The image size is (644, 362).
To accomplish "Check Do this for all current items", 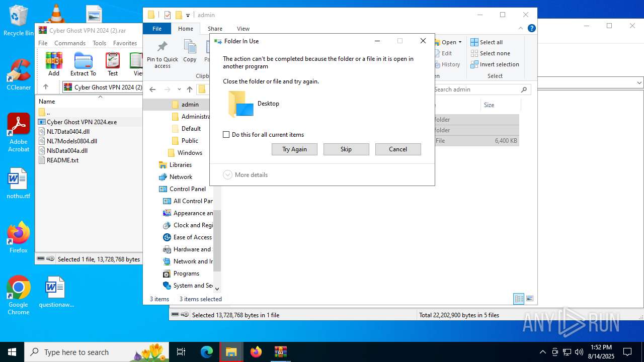I will pyautogui.click(x=226, y=135).
